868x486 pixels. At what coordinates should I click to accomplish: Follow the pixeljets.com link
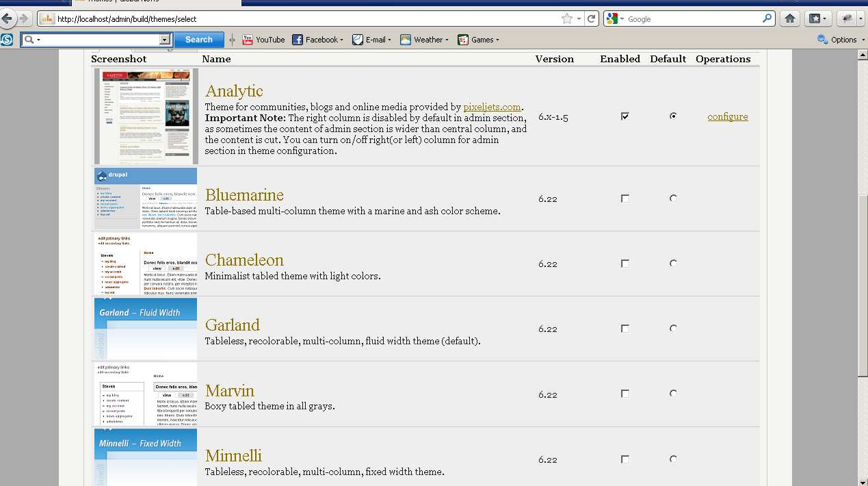492,107
